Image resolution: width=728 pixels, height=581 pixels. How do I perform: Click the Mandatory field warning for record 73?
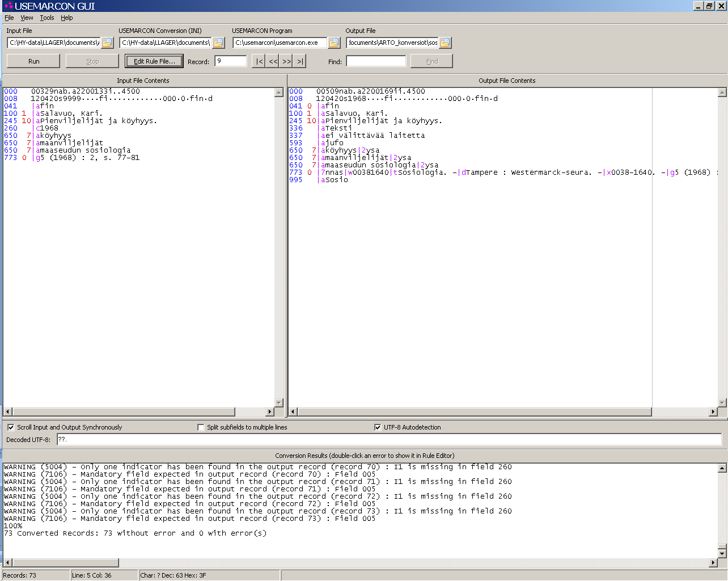189,519
